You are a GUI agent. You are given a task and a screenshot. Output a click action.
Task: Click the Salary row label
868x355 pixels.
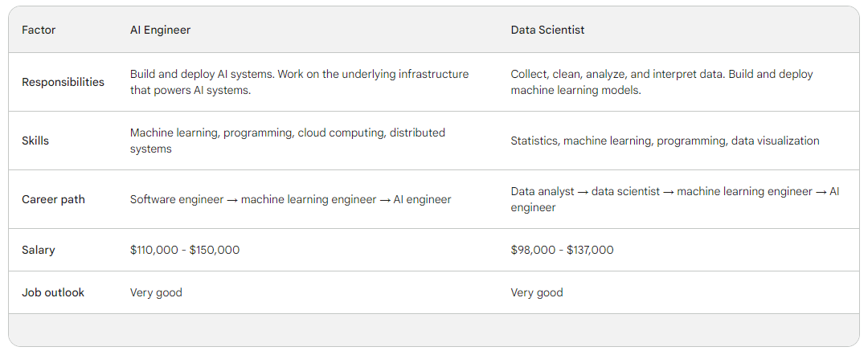[39, 250]
